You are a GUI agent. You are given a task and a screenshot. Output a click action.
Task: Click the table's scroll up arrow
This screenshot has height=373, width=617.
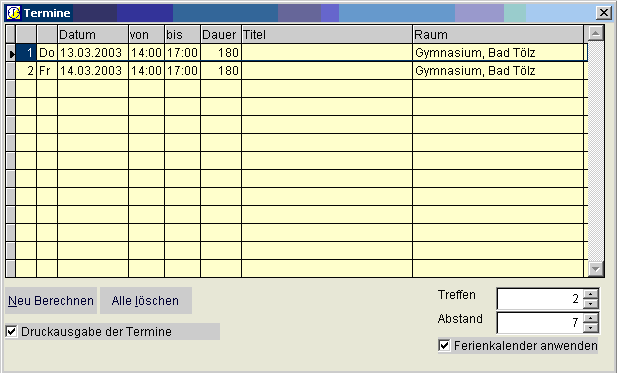coord(595,33)
